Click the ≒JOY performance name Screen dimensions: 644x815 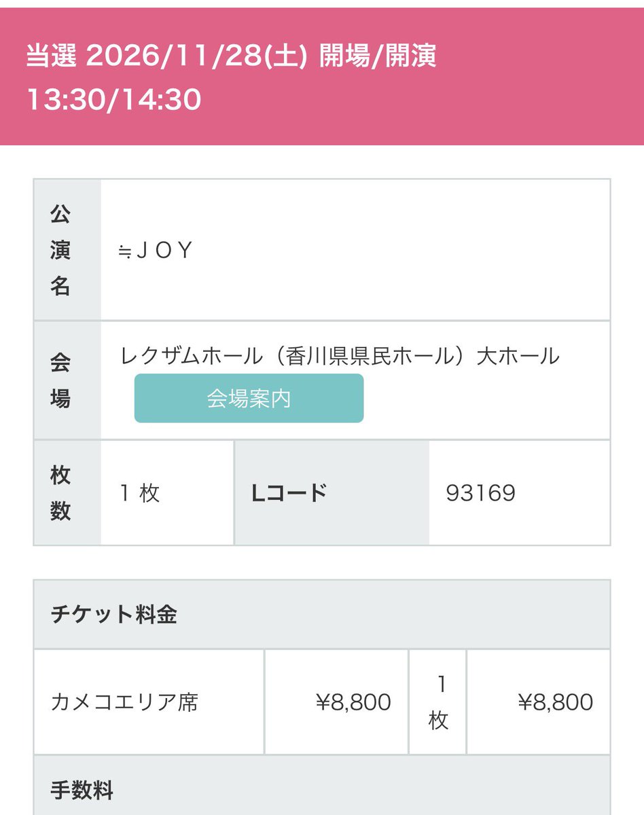click(x=156, y=251)
